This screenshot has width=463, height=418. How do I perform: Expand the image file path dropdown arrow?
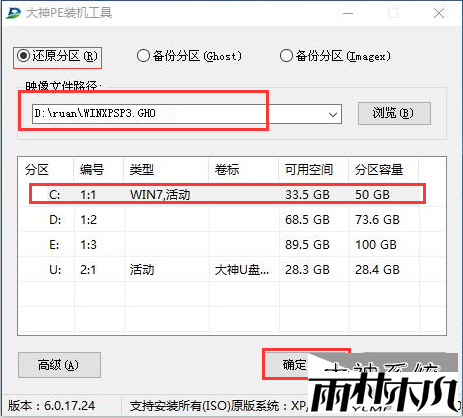tap(333, 114)
